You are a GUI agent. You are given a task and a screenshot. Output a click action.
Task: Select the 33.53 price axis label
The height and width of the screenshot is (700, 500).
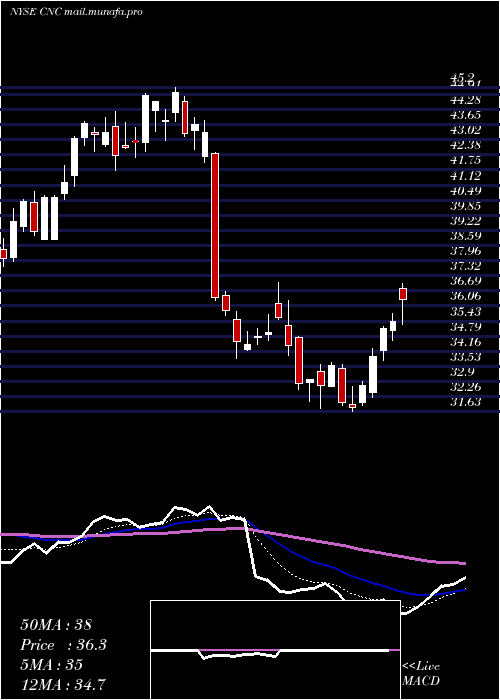coord(465,358)
